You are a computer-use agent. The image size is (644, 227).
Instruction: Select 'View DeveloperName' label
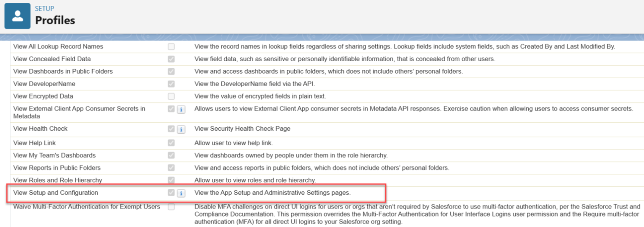44,84
